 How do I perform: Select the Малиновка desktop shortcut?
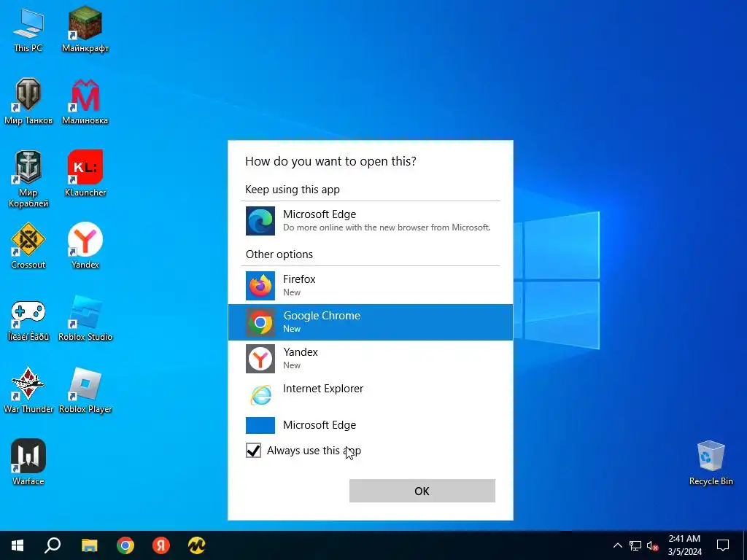[x=85, y=101]
